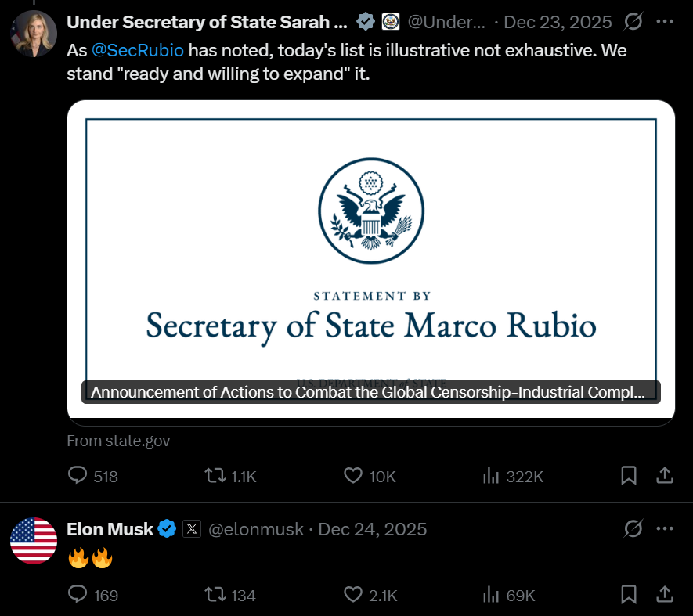This screenshot has height=616, width=693.
Task: View analytics for Elon Musk's 69K views reply
Action: [491, 595]
